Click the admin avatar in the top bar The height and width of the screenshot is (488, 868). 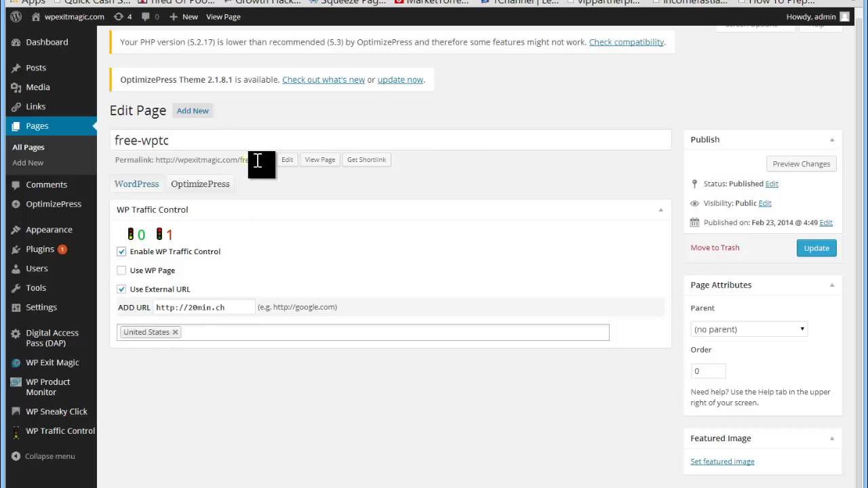[x=844, y=16]
